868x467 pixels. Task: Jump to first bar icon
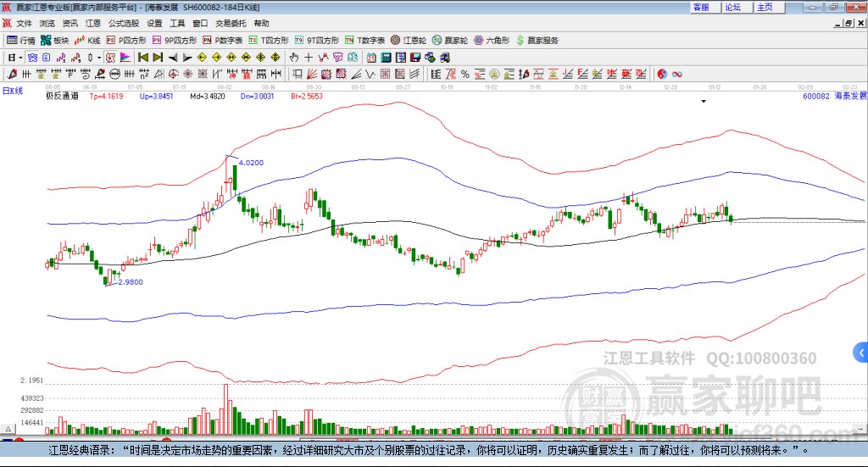pos(142,58)
